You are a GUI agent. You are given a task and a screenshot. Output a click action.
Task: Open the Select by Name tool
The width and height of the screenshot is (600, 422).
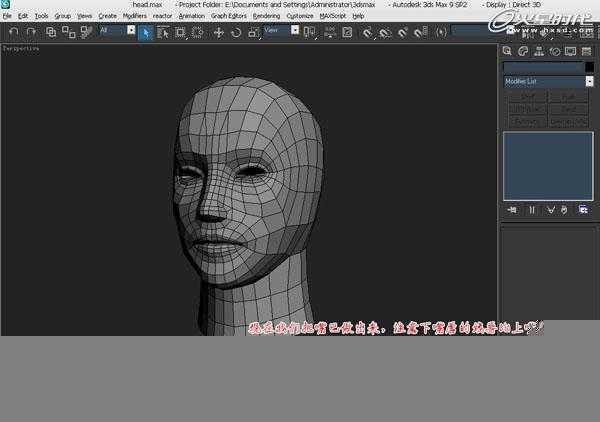click(x=163, y=33)
